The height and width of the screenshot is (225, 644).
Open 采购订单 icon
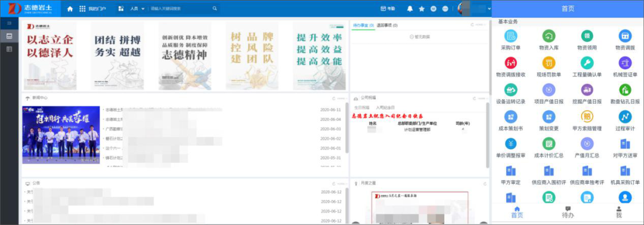coord(510,36)
